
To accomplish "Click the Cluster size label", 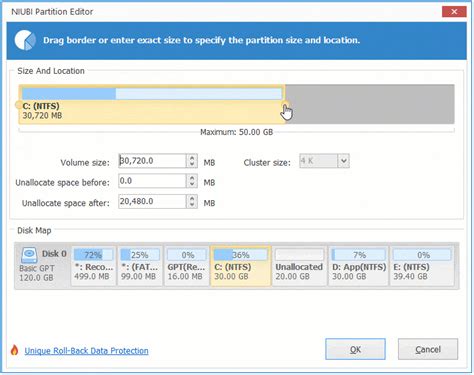I will tap(267, 163).
